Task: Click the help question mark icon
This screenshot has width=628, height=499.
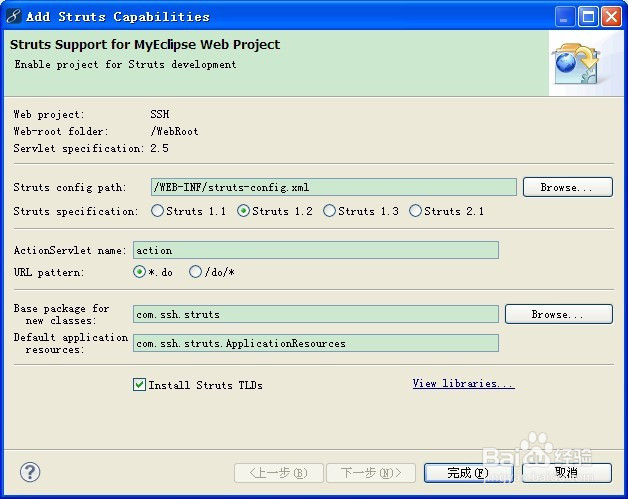Action: 30,472
